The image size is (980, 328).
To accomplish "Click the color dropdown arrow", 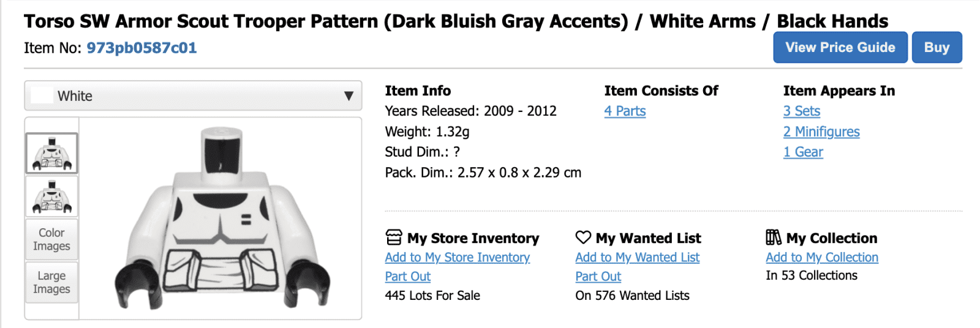I will point(349,96).
